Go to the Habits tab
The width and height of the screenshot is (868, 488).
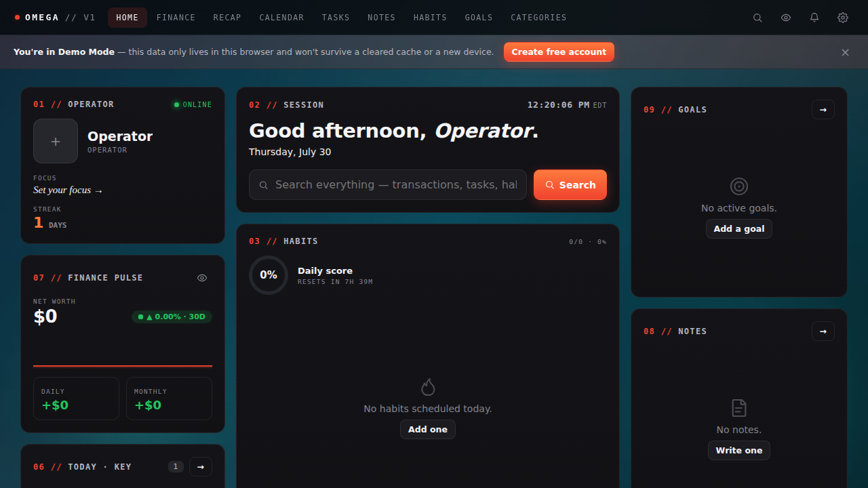[431, 18]
